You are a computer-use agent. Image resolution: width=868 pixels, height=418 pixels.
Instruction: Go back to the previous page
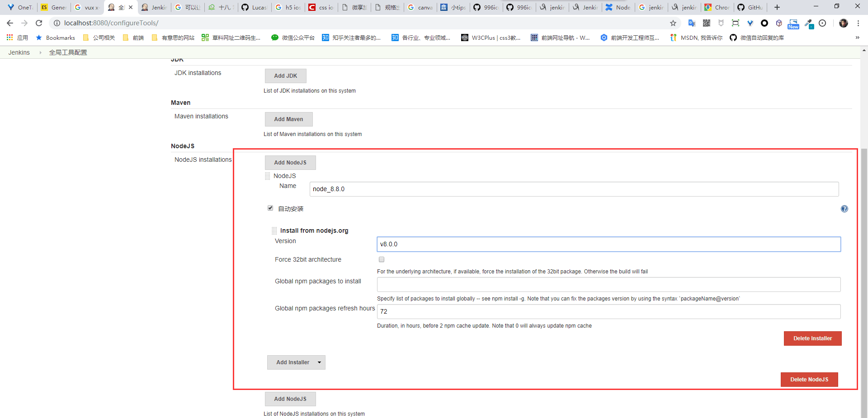coord(10,23)
